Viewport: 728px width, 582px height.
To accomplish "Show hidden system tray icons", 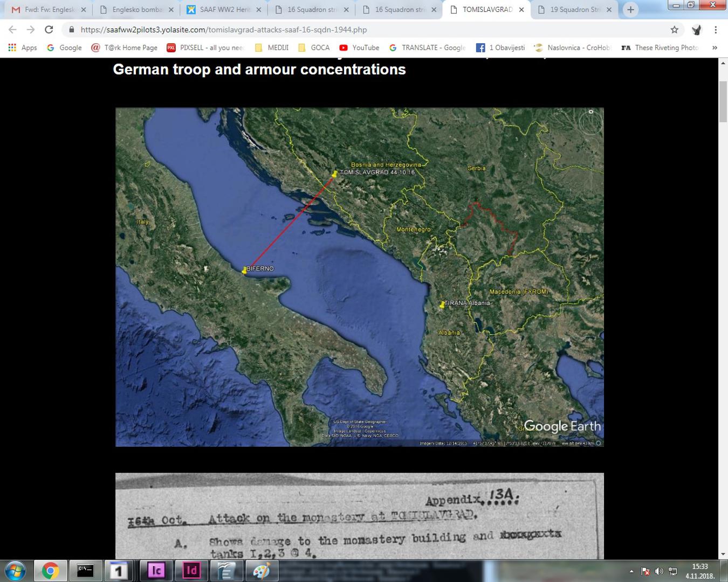I will (x=631, y=571).
